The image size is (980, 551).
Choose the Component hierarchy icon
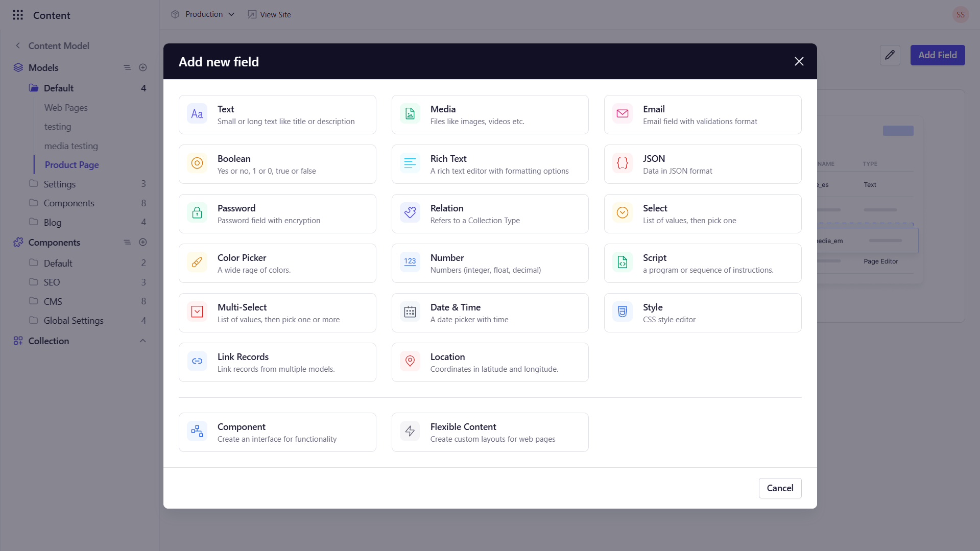click(x=197, y=432)
